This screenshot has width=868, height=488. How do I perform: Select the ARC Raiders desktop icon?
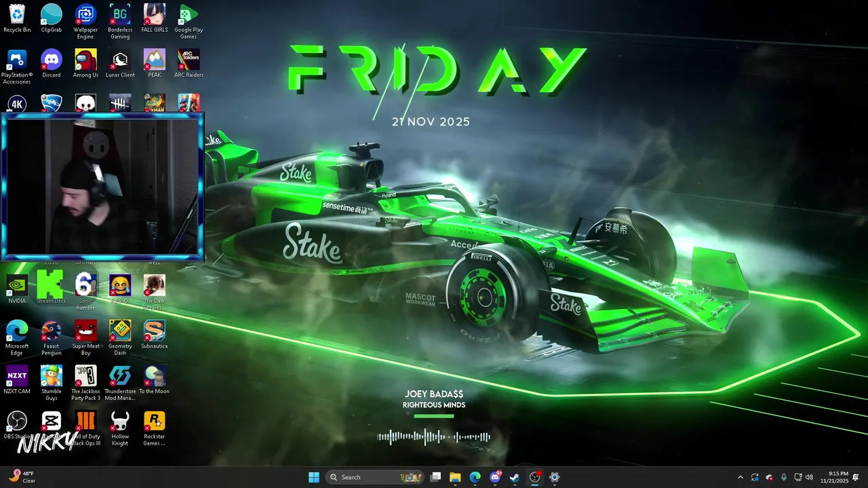[189, 64]
